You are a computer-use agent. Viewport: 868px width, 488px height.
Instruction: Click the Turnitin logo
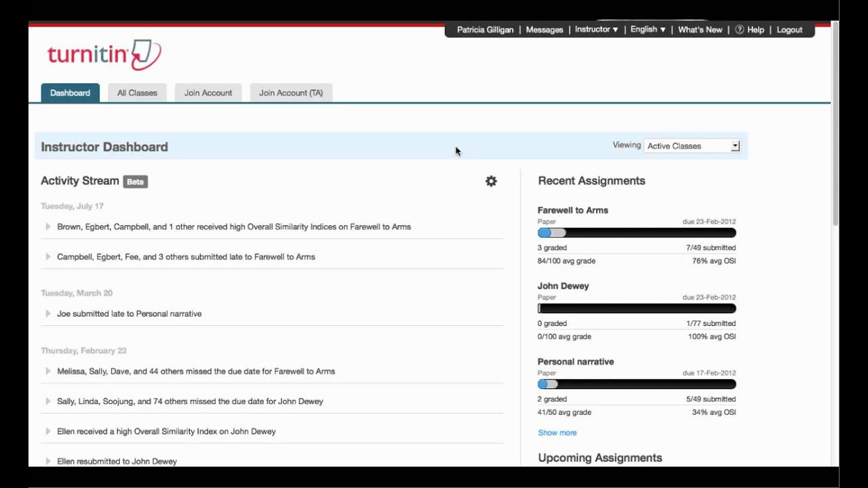coord(104,54)
